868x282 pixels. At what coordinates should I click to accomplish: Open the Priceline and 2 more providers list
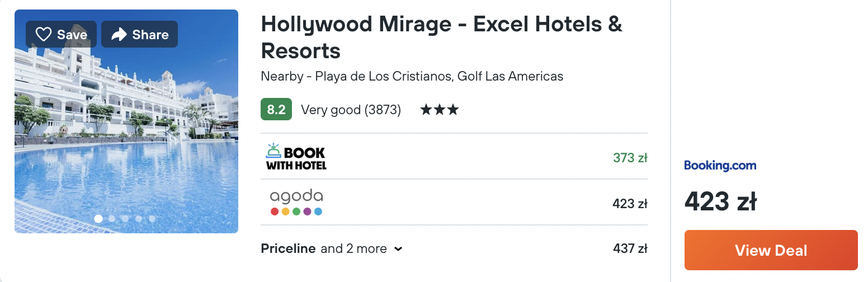331,248
